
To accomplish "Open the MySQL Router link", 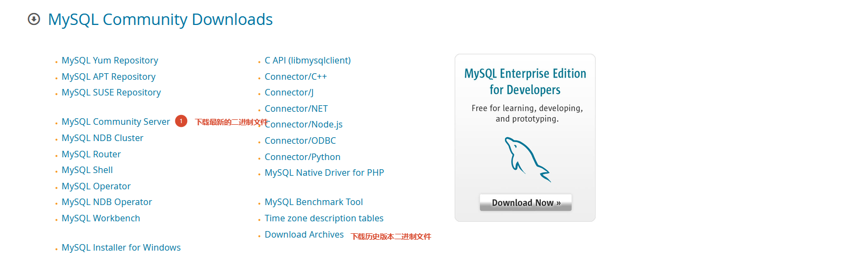I will [91, 154].
